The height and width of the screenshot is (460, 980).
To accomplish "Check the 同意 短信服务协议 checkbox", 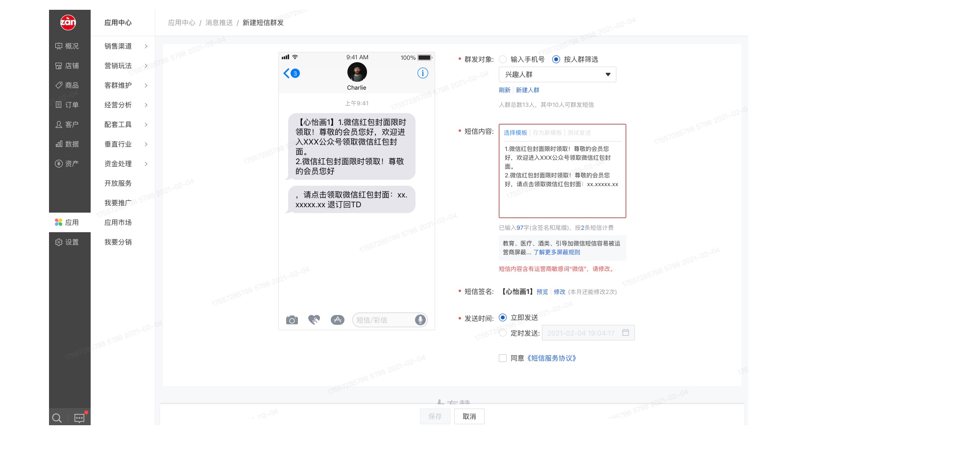I will coord(503,358).
